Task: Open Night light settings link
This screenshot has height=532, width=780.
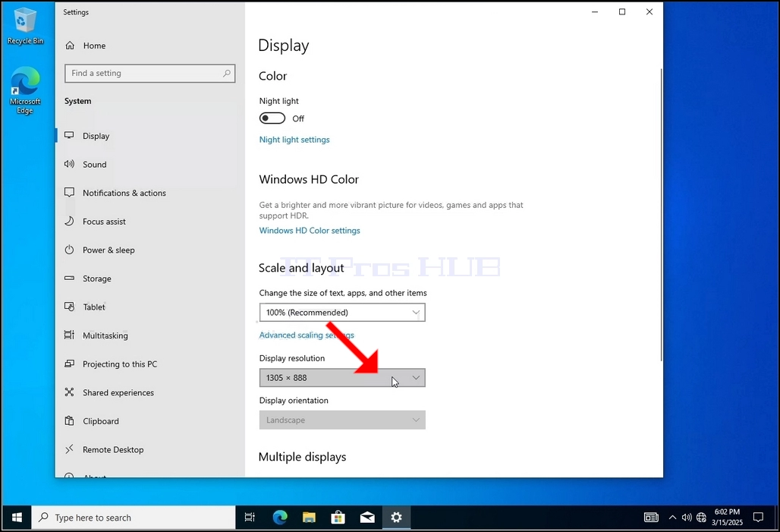Action: 294,140
